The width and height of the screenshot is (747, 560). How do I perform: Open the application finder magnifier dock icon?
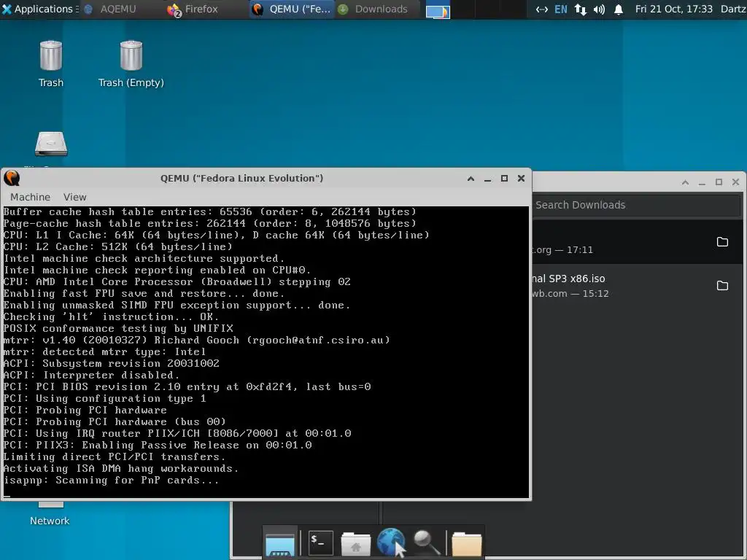(x=426, y=542)
